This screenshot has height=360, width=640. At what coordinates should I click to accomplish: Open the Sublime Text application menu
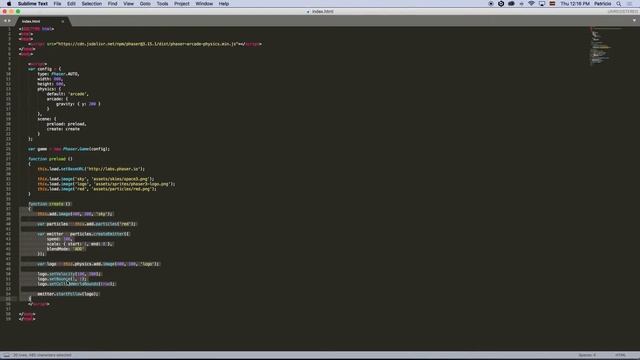[x=33, y=4]
